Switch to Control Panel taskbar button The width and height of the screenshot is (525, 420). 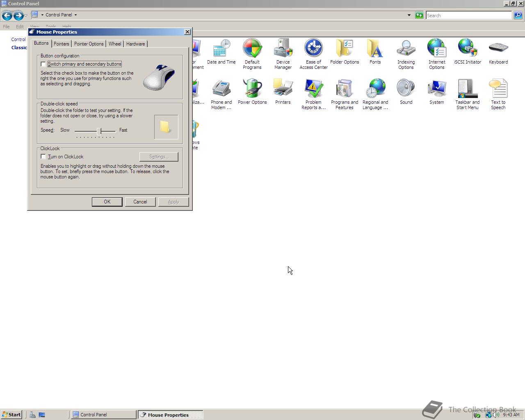[x=104, y=415]
